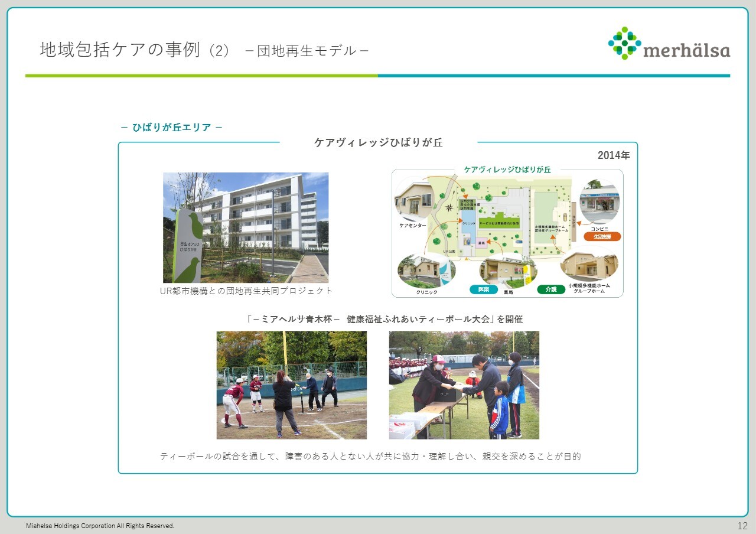Click the green 介護 badge
Image resolution: width=756 pixels, height=534 pixels.
coord(551,289)
